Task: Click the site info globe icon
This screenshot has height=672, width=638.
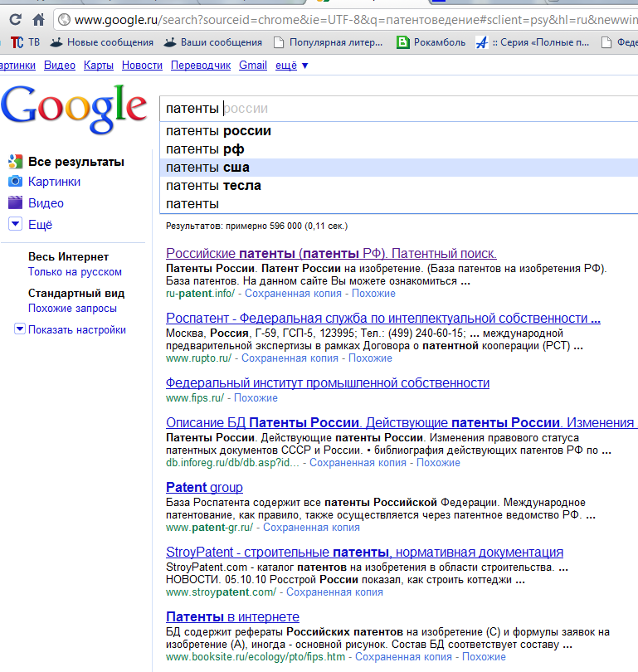Action: tap(64, 20)
